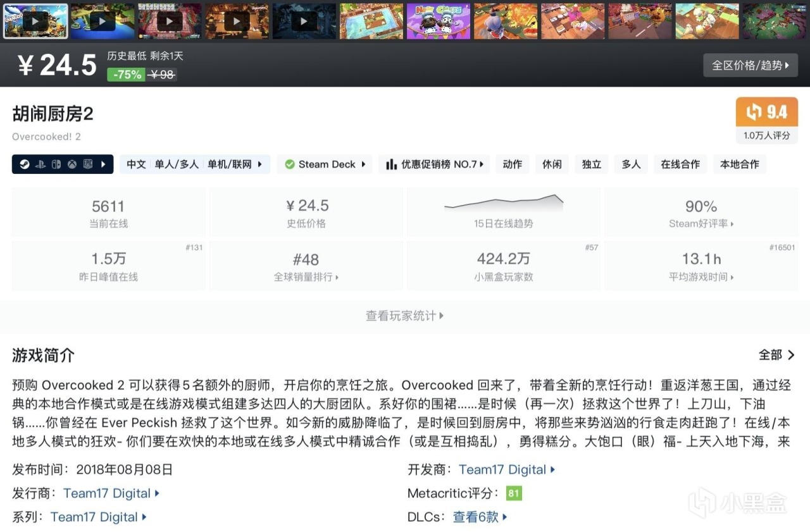Click the 15日在线趋势 trend chart

pos(504,211)
